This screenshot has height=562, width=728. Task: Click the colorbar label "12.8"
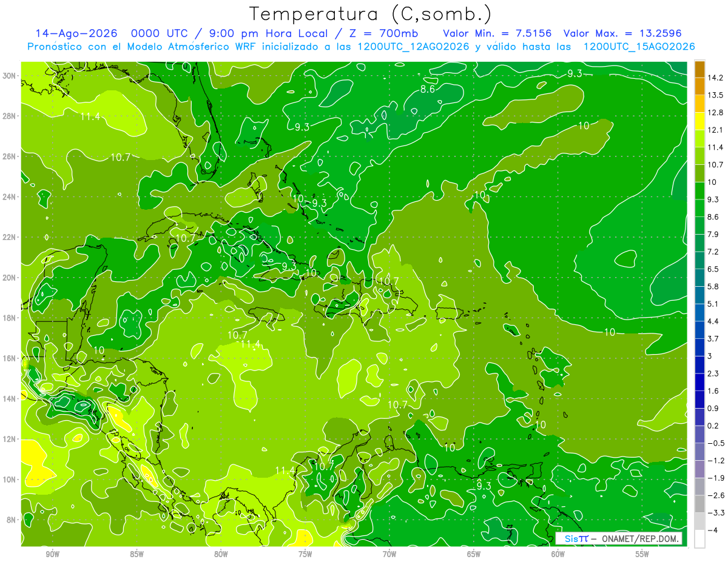click(716, 113)
